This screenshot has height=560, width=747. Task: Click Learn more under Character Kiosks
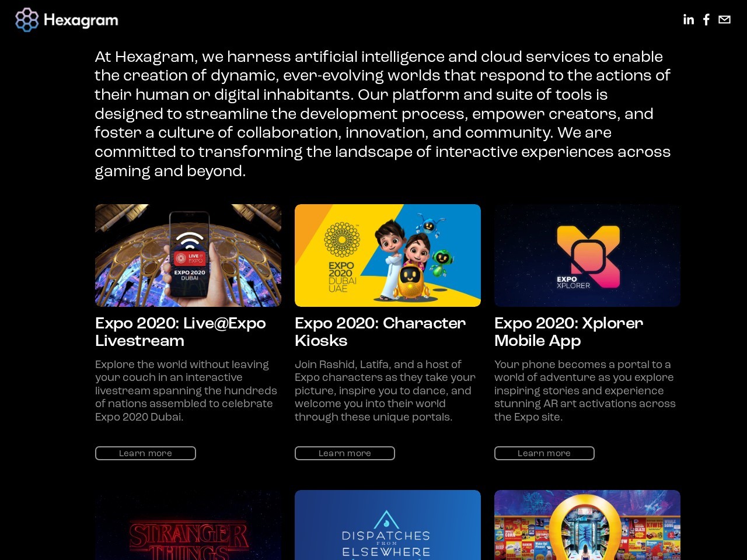(345, 453)
